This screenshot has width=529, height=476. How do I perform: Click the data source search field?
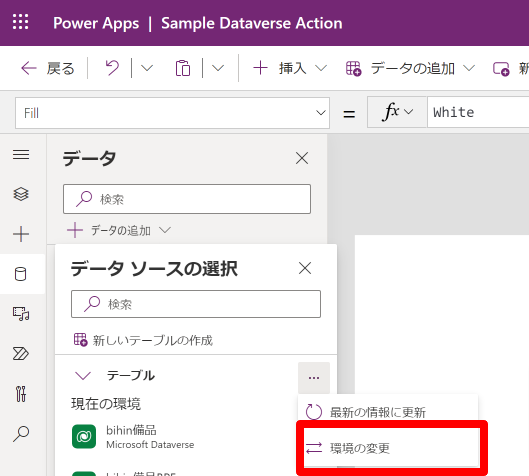[x=196, y=304]
